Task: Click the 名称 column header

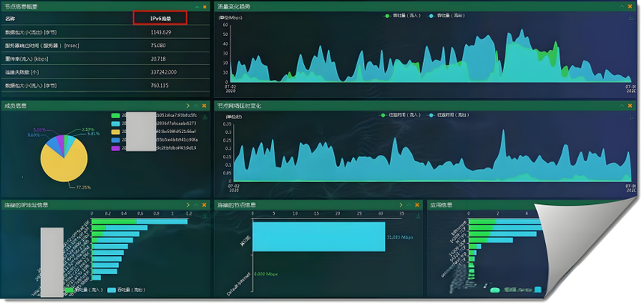Action: pyautogui.click(x=10, y=19)
